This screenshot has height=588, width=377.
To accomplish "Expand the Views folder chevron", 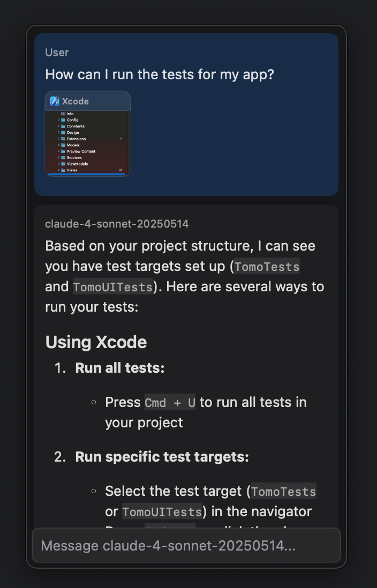I will 58,170.
